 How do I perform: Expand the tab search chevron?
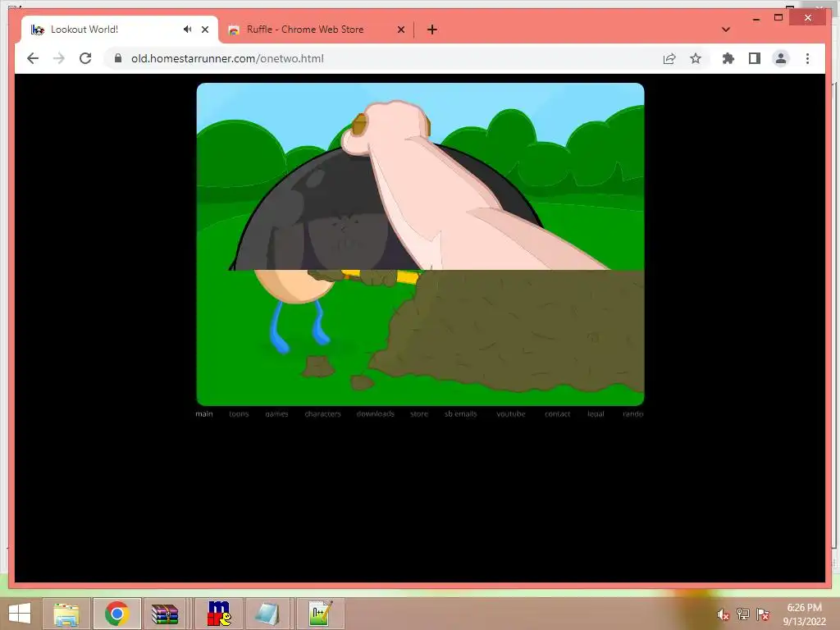click(x=725, y=30)
